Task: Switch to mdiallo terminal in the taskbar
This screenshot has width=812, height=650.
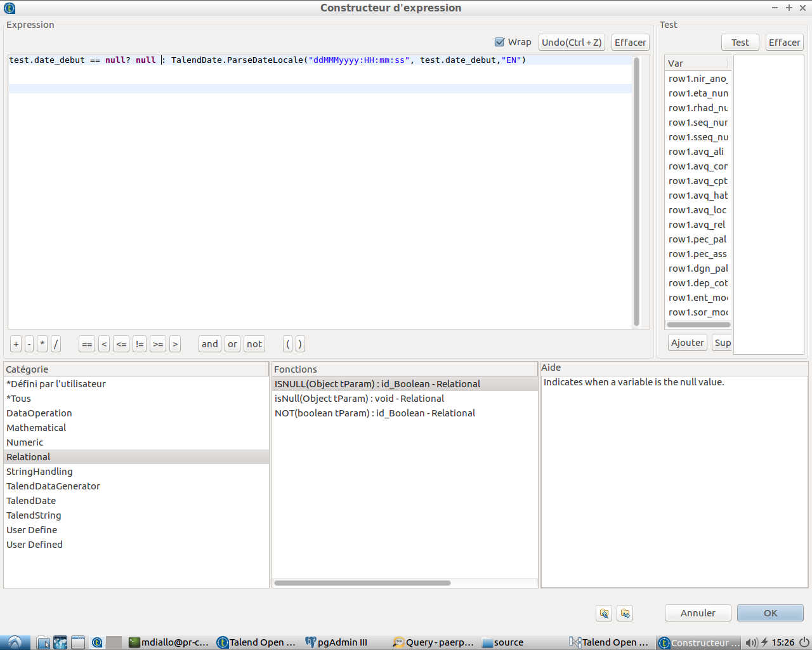Action: click(169, 642)
